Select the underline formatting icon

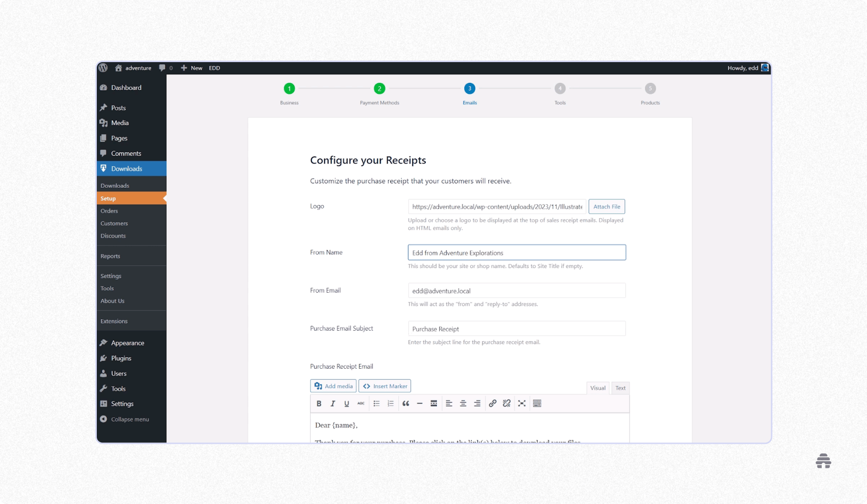346,403
